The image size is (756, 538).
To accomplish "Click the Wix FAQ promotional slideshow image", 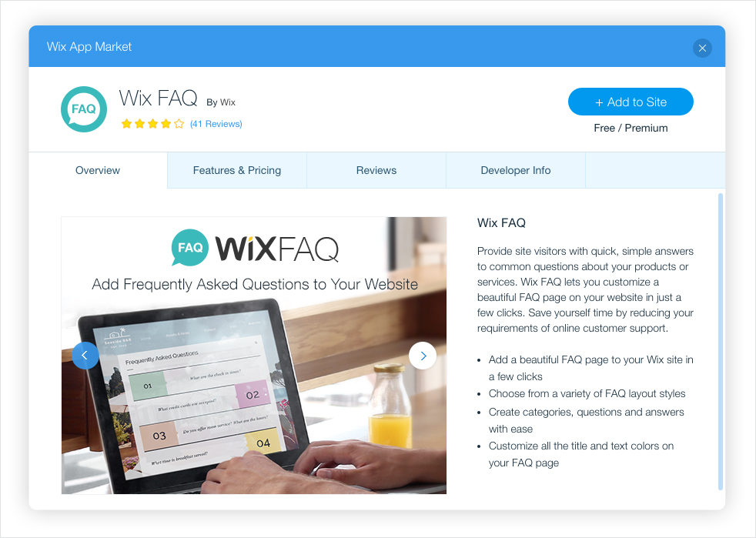I will coord(254,356).
